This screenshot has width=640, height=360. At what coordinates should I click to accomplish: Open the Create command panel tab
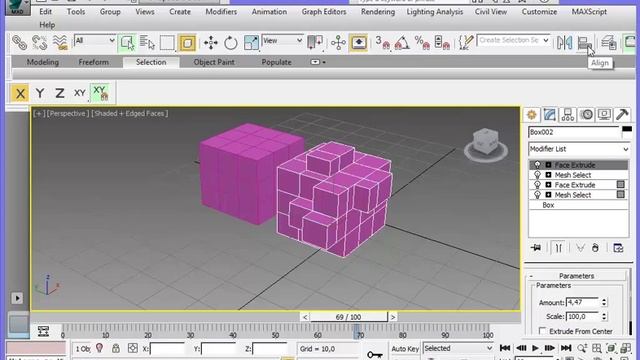(531, 115)
